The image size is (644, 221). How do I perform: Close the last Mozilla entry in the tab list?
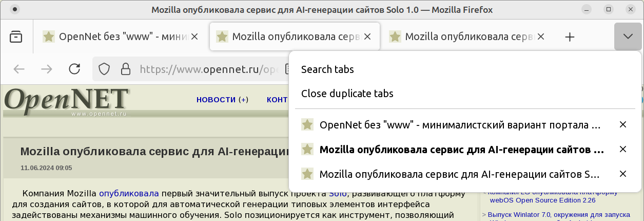[x=623, y=174]
